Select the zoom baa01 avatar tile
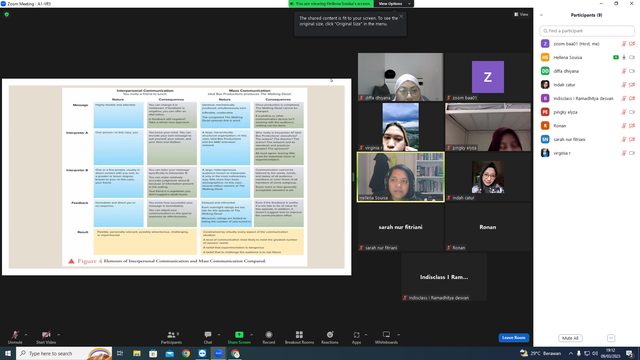640x360 pixels. [x=488, y=77]
